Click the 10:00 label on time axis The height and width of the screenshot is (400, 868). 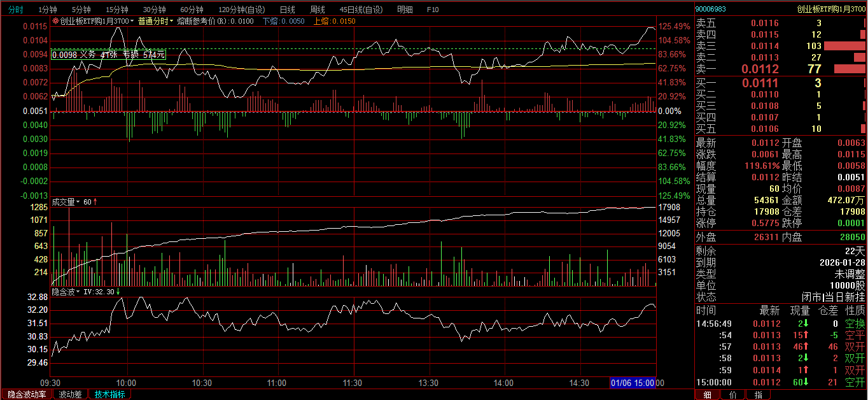[x=127, y=383]
